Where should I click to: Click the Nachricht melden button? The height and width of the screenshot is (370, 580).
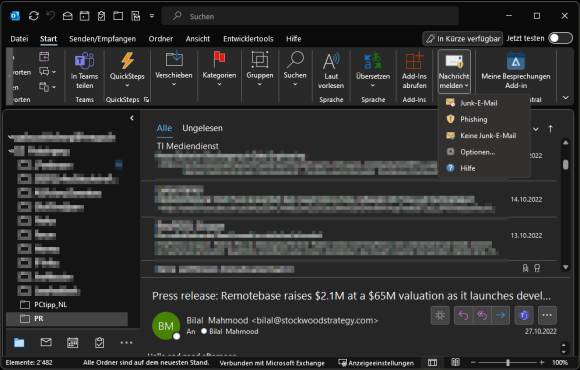[x=454, y=71]
